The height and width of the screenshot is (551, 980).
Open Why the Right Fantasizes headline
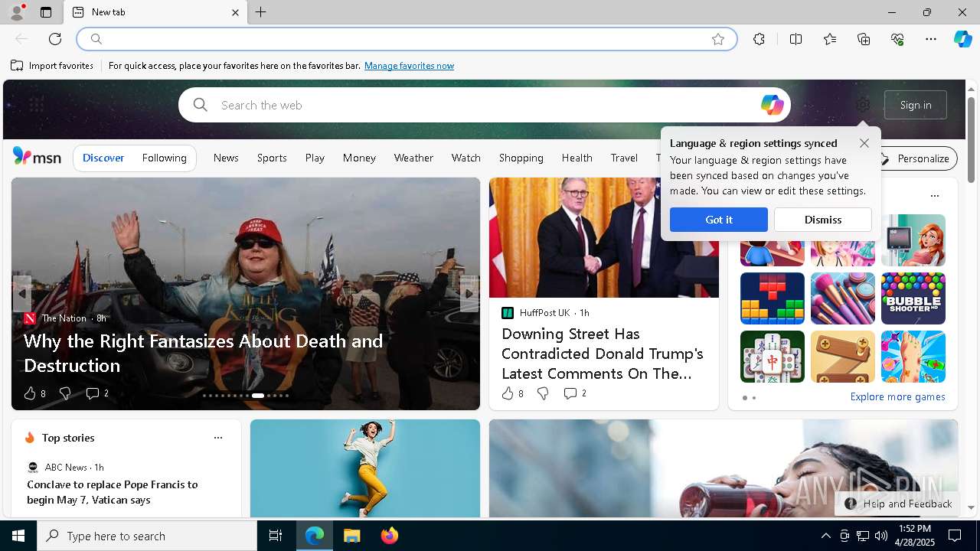coord(203,353)
